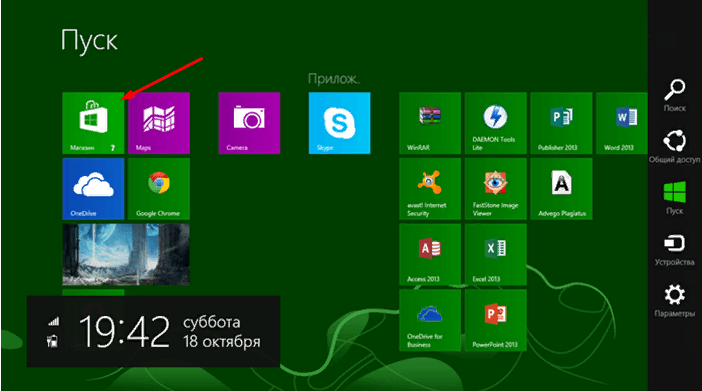Image resolution: width=702 pixels, height=391 pixels.
Task: Click the date text 18 октября
Action: [x=222, y=341]
